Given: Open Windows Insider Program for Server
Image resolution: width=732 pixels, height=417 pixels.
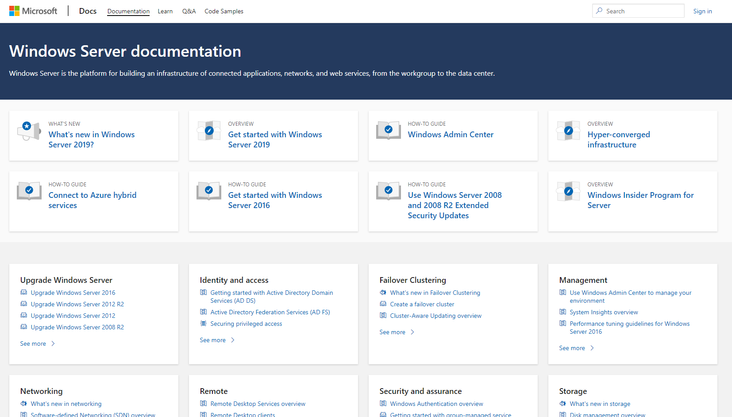Looking at the screenshot, I should coord(640,200).
